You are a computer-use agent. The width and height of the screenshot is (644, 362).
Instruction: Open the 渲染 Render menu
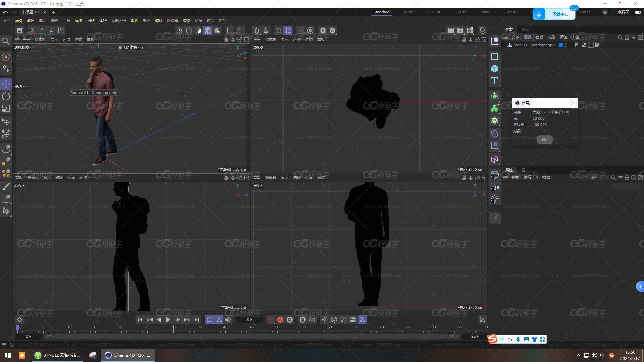pos(186,21)
